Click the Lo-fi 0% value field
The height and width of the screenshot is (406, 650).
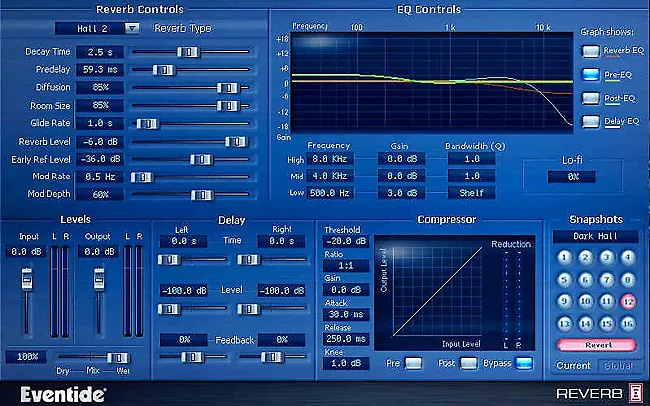click(572, 177)
